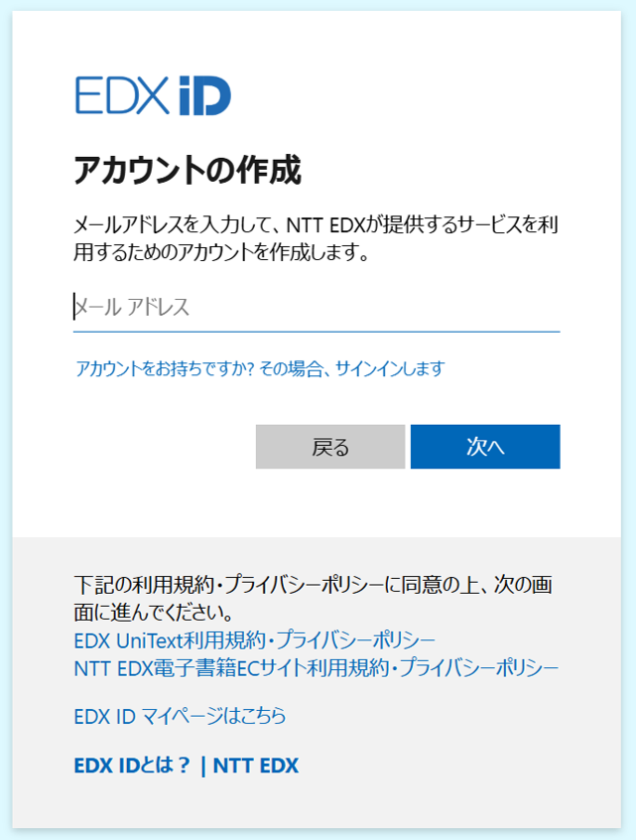The width and height of the screenshot is (636, 840).
Task: Click the blue 次へ button
Action: click(485, 447)
